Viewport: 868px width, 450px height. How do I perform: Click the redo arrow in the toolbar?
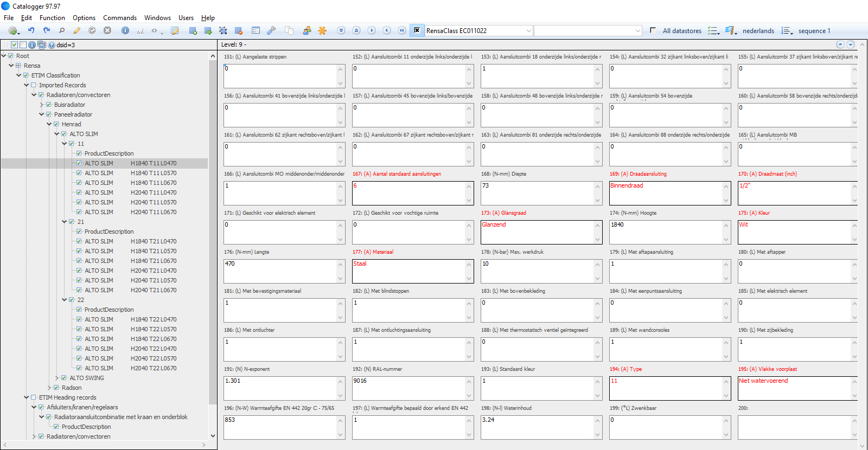pyautogui.click(x=47, y=31)
